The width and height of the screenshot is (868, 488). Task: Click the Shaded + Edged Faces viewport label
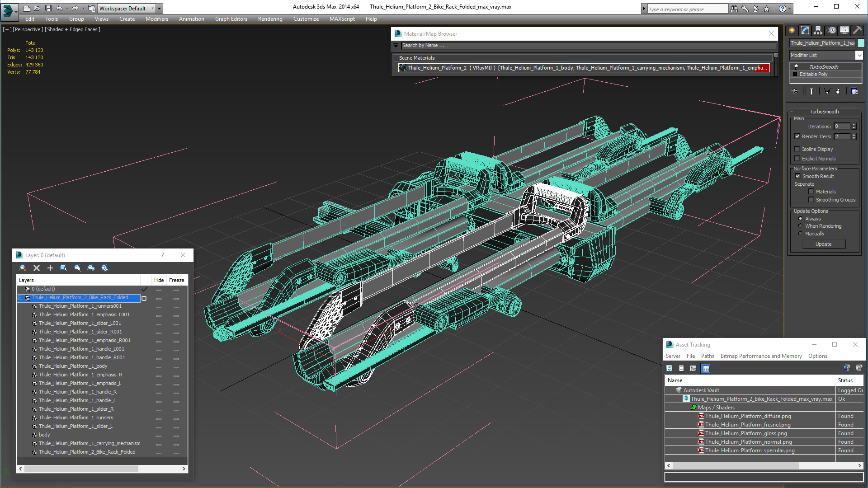click(72, 29)
